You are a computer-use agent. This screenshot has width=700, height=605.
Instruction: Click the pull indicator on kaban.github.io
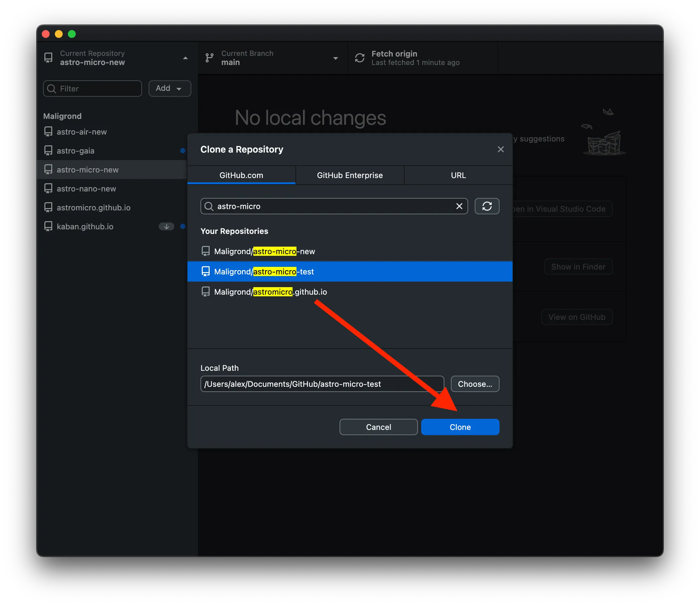(166, 226)
